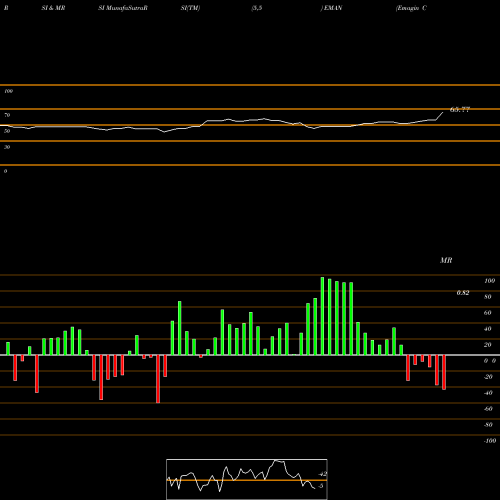Click the RSI value label 65.77

click(x=460, y=109)
